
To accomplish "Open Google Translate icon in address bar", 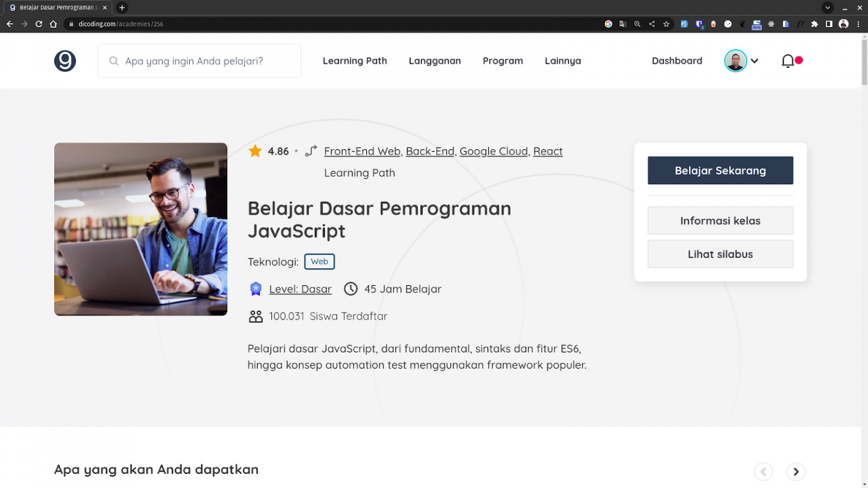I will (x=623, y=24).
